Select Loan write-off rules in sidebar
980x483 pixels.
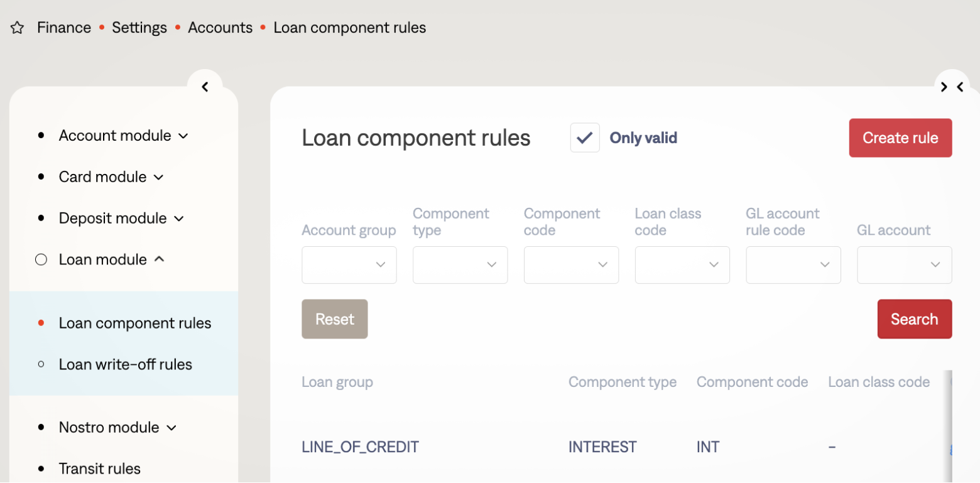[x=125, y=365]
